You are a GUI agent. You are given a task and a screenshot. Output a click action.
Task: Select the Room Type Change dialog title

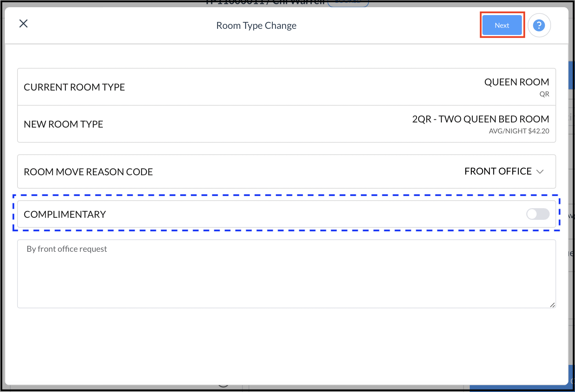(256, 25)
